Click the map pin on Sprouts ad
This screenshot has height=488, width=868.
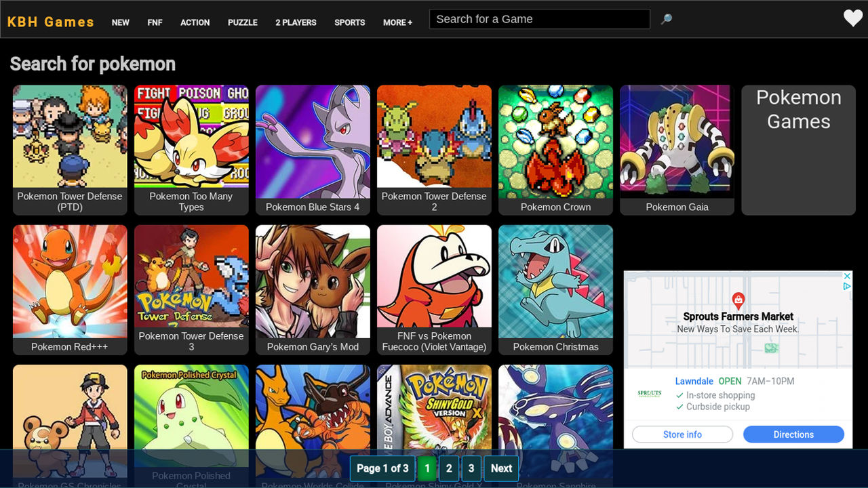click(x=738, y=301)
